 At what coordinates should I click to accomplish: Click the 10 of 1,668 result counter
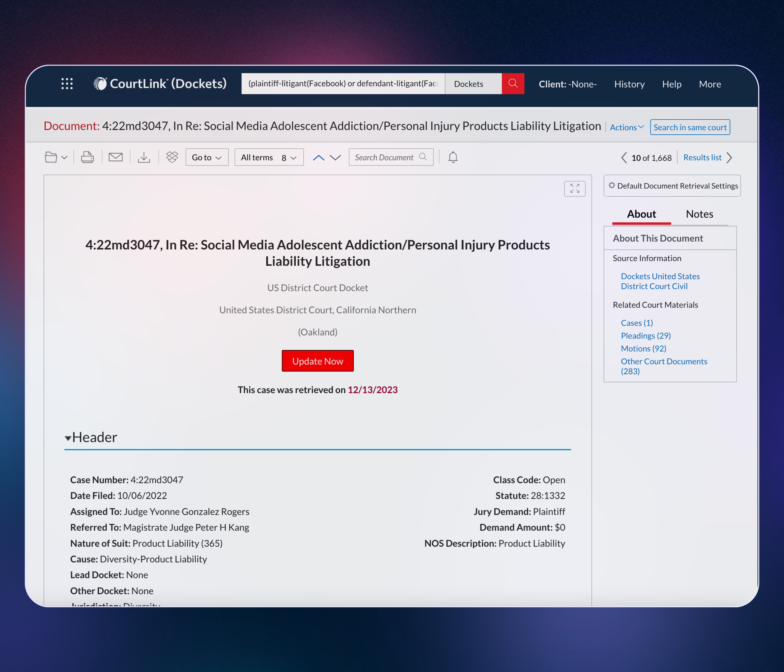tap(651, 158)
